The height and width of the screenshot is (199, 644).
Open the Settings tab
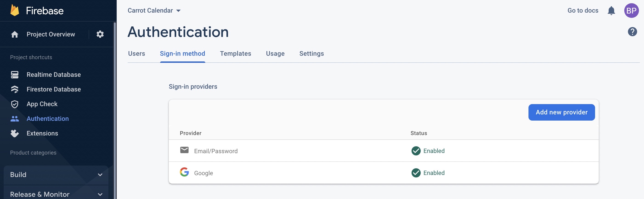click(x=311, y=53)
